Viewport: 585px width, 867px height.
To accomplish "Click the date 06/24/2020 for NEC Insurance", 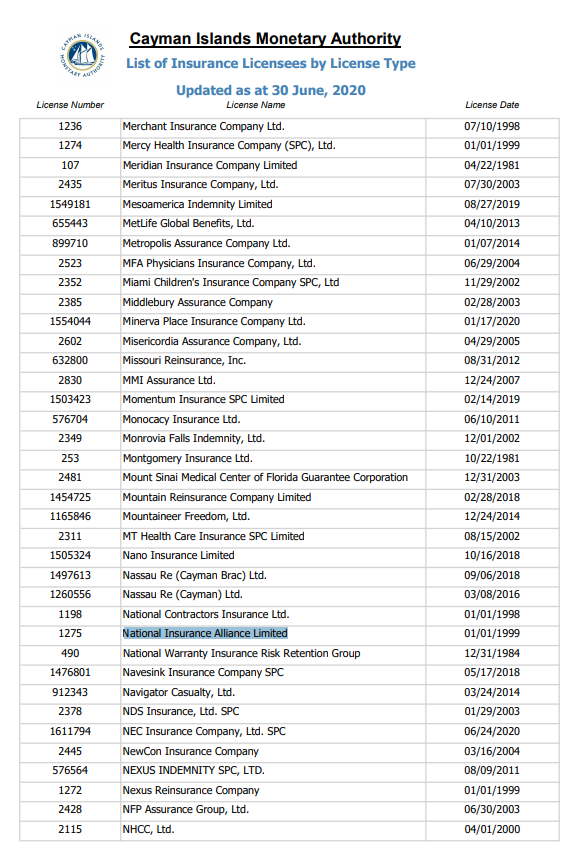I will click(x=492, y=732).
